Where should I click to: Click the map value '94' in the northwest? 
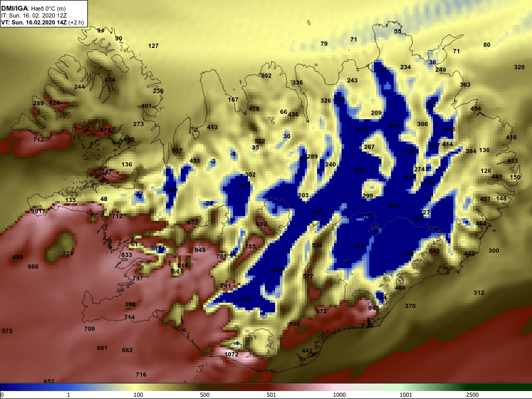(x=101, y=30)
